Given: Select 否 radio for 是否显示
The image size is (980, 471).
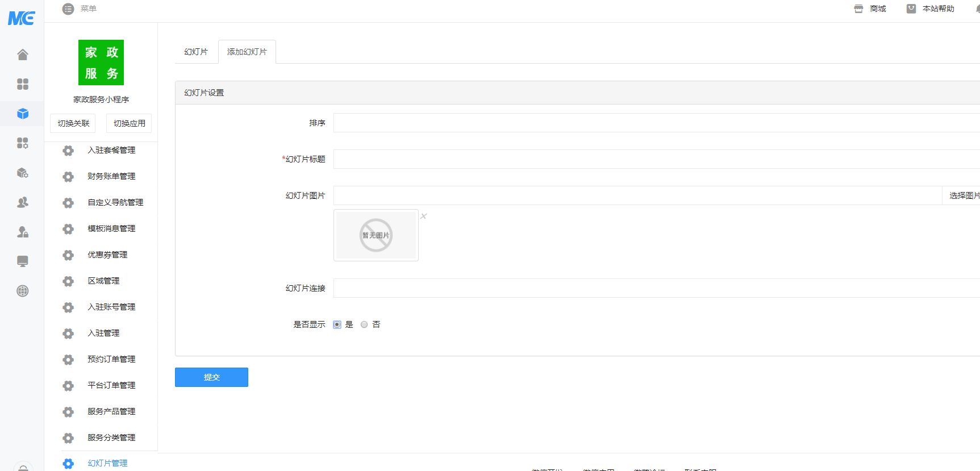Looking at the screenshot, I should (364, 324).
